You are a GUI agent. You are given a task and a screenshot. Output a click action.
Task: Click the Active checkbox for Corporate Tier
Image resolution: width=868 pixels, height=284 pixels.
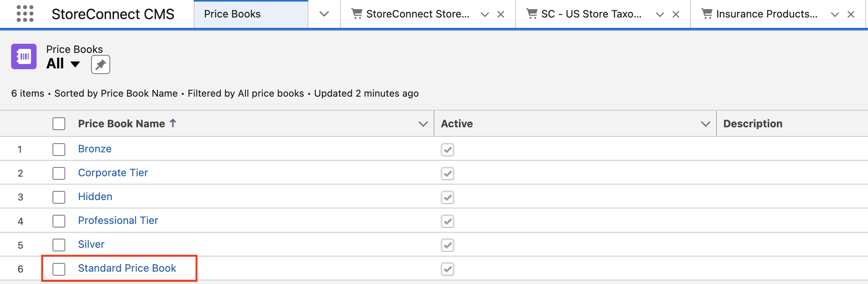(x=448, y=173)
